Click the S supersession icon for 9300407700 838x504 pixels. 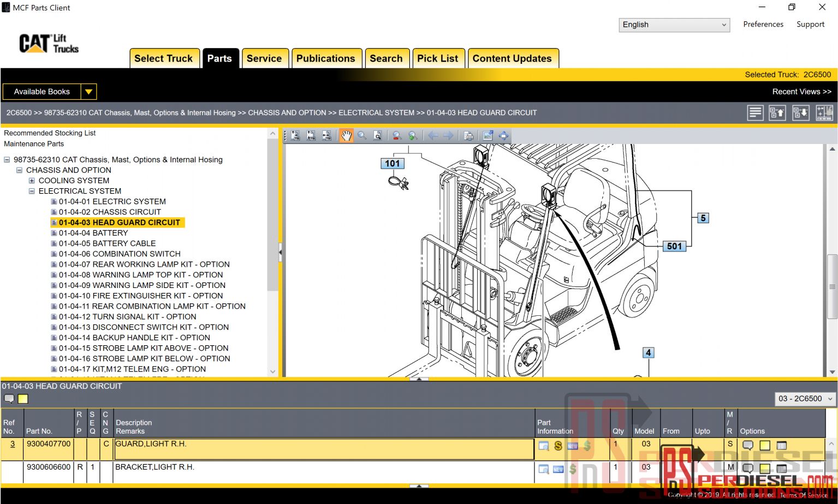coord(558,446)
